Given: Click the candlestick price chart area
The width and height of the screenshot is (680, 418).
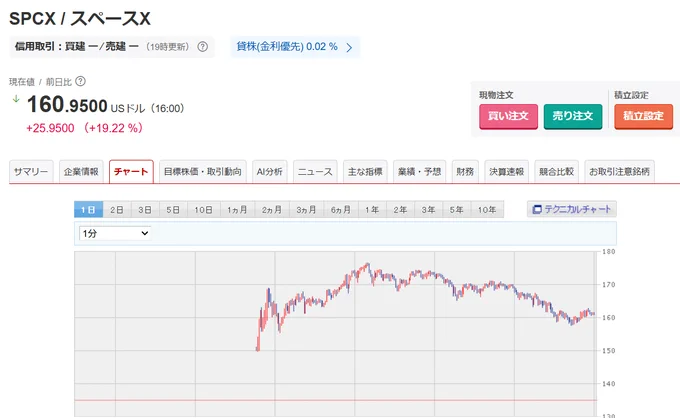Looking at the screenshot, I should (336, 334).
